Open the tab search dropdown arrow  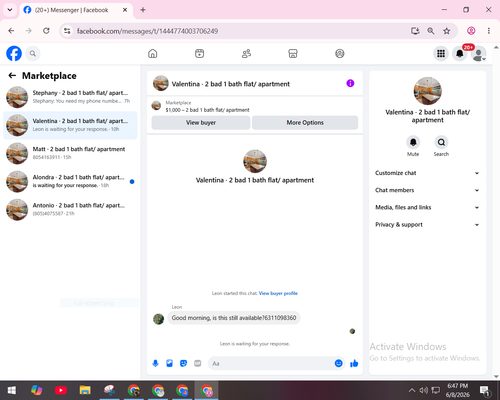(x=10, y=10)
